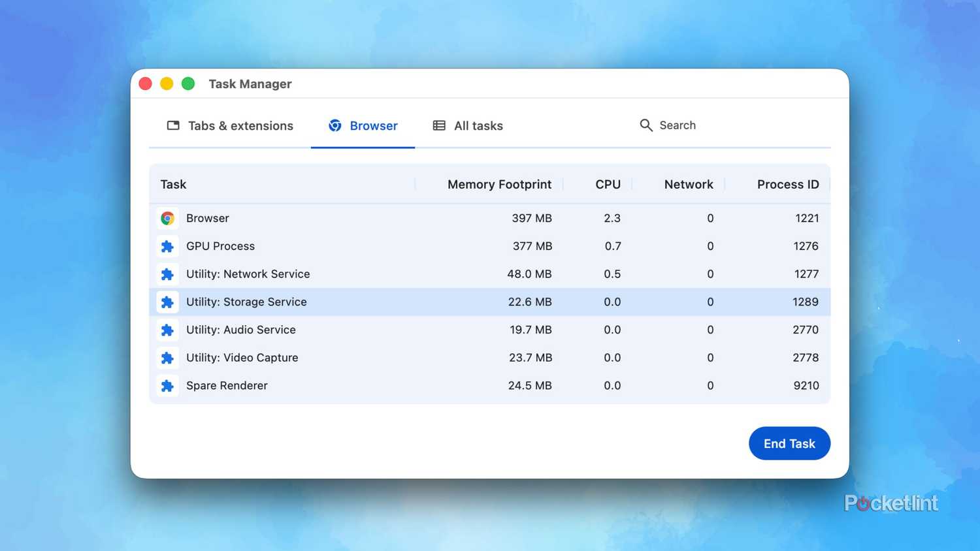Screen dimensions: 980x551
Task: Open the All tasks view
Action: (478, 125)
